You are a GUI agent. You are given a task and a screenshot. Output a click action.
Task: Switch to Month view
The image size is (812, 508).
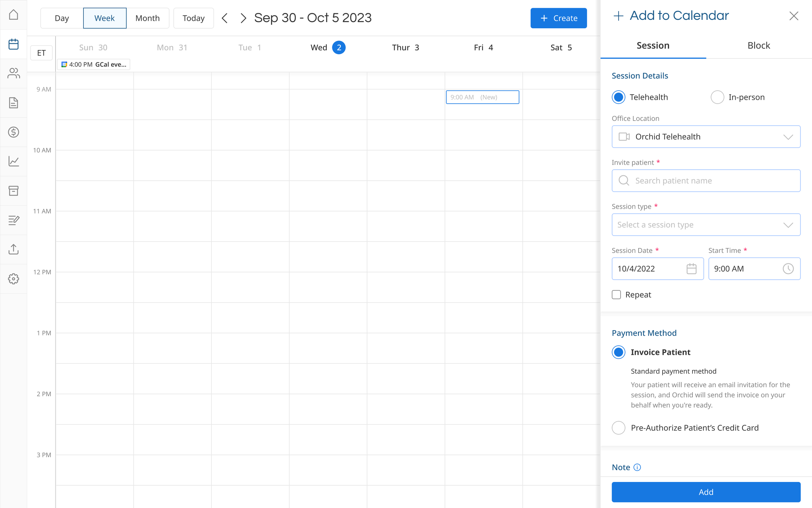tap(147, 18)
